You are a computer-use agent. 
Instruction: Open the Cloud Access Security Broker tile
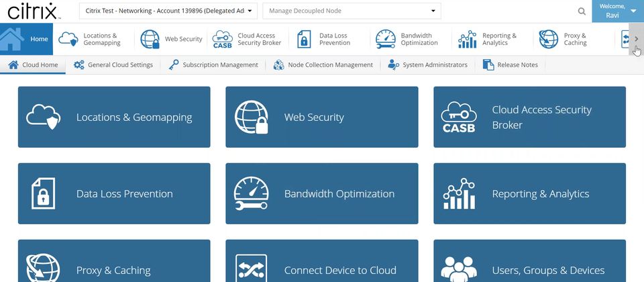[x=530, y=117]
